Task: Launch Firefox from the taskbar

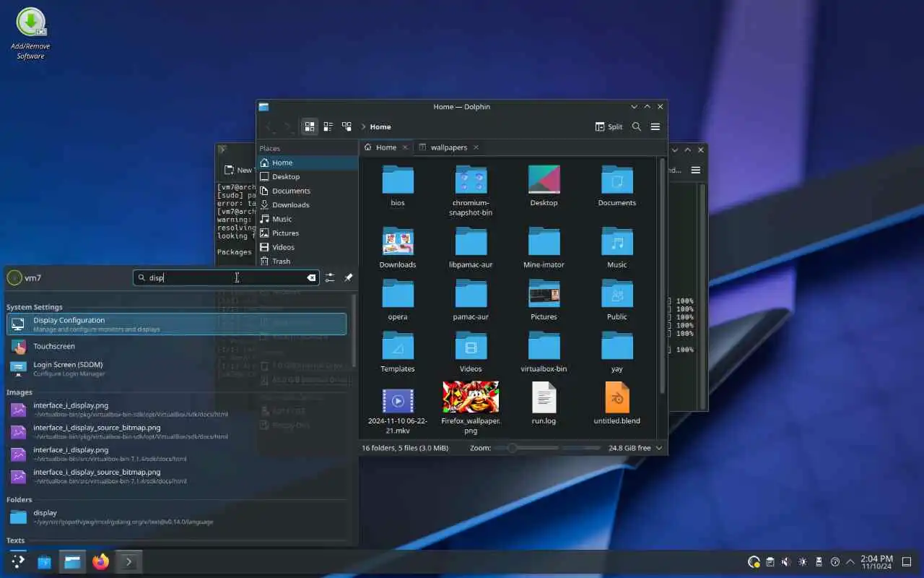Action: 100,561
